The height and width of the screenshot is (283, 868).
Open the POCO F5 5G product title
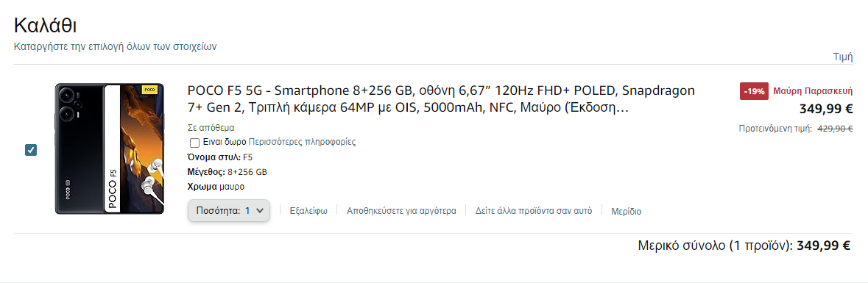coord(441,99)
